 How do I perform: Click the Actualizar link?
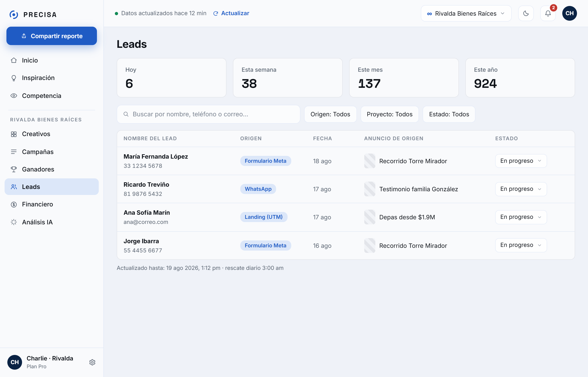(231, 13)
